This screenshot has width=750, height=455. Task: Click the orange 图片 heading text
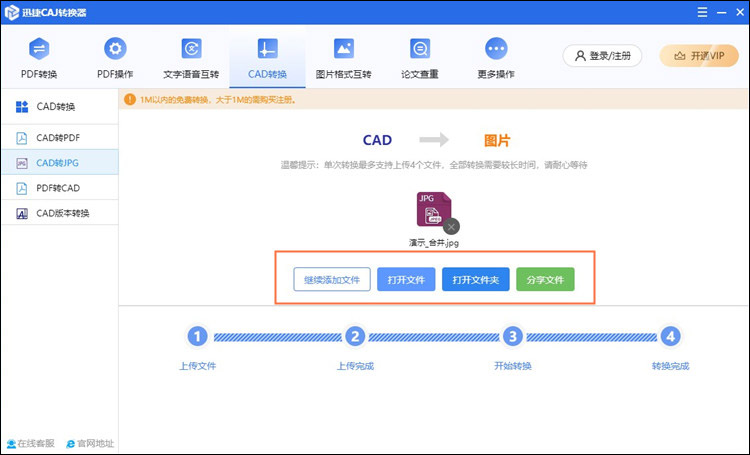coord(497,140)
